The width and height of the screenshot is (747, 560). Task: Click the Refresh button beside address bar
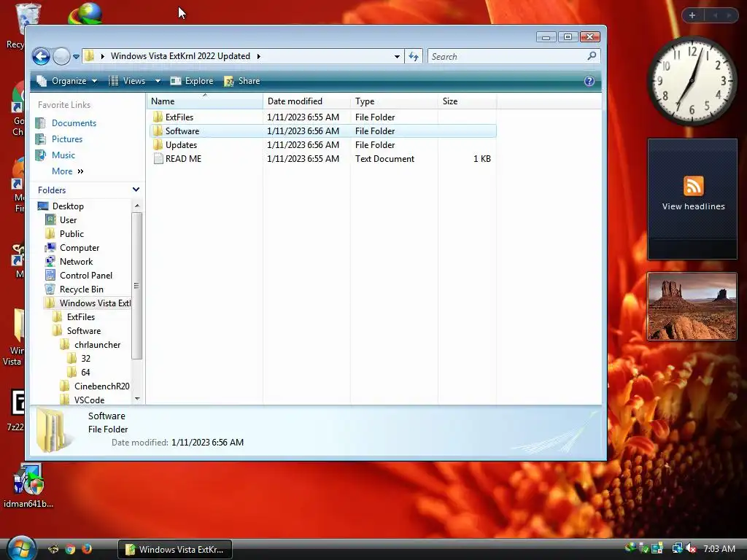click(414, 57)
